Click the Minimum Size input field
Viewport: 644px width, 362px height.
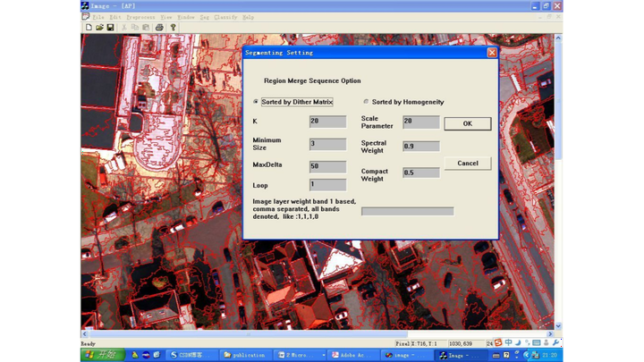point(327,144)
